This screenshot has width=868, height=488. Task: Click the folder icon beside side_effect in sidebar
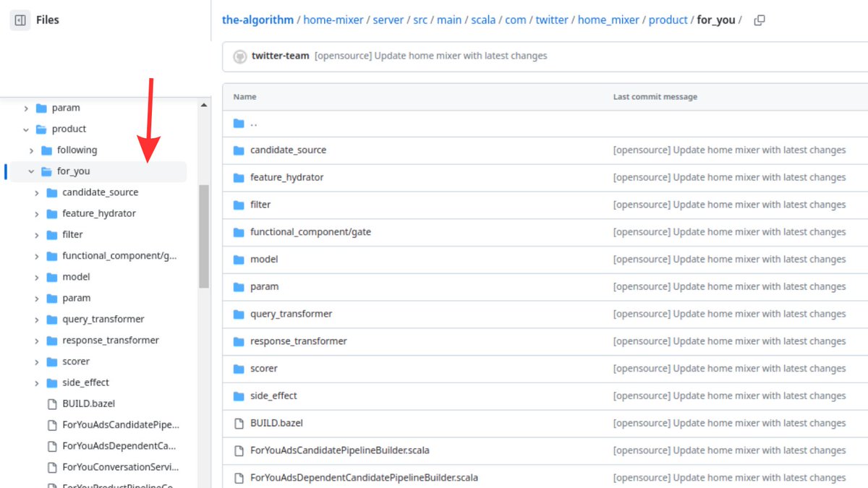[x=53, y=382]
